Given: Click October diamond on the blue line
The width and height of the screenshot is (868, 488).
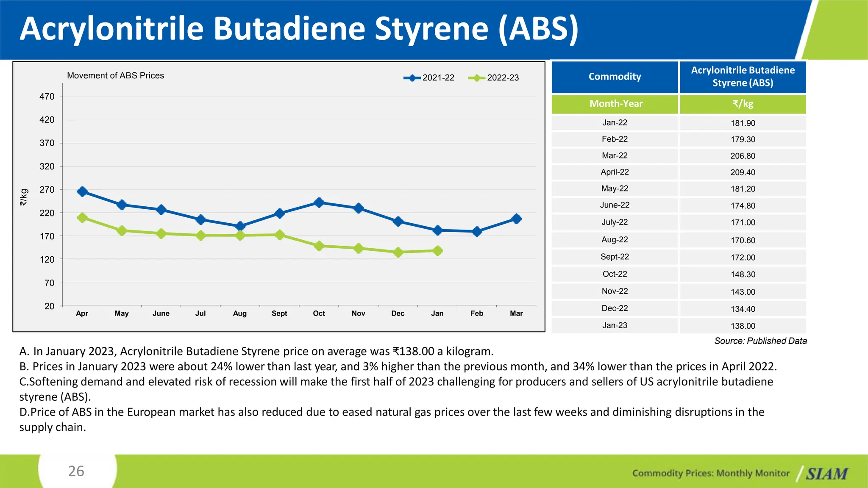Looking at the screenshot, I should 319,202.
